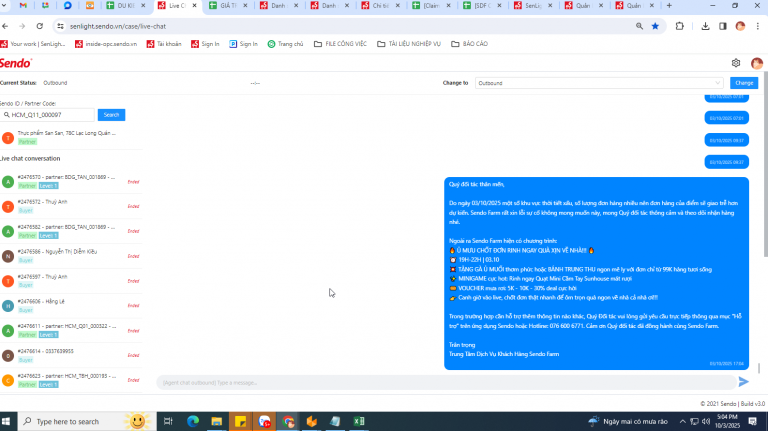
Task: Switch to the Chi tiế tab
Action: tap(380, 5)
